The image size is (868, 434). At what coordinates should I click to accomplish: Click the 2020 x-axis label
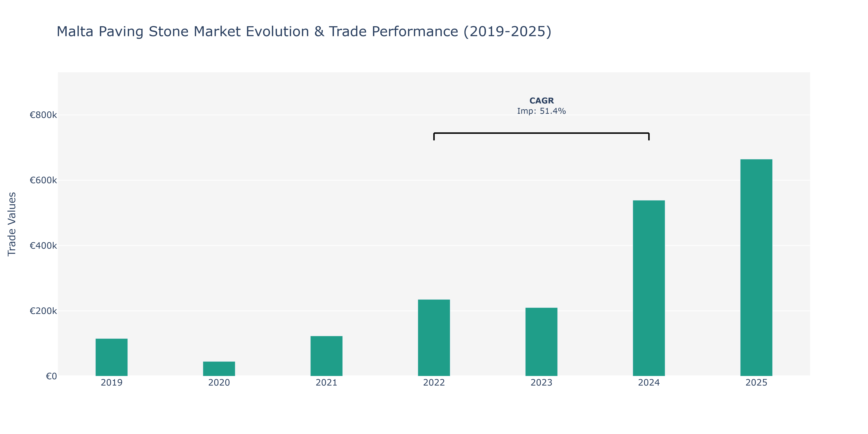(x=219, y=383)
